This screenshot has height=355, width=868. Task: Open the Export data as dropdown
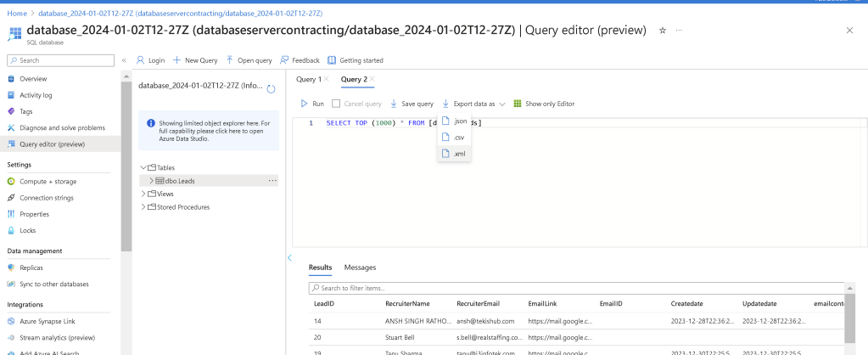pyautogui.click(x=473, y=104)
